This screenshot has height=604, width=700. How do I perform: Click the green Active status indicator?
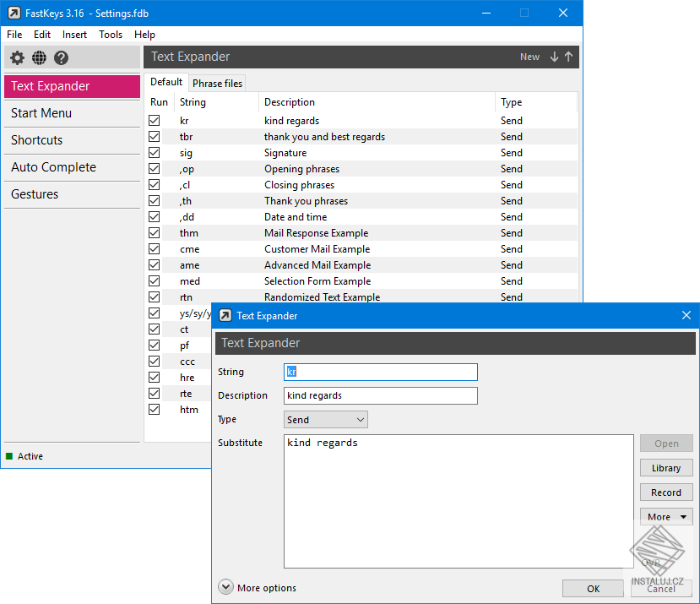pos(10,456)
